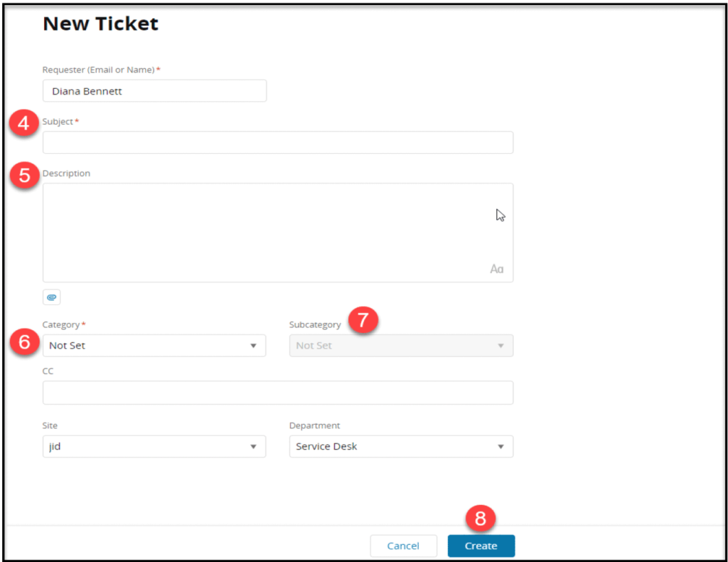Click the Department field label
Viewport: 728px width, 562px height.
click(x=314, y=425)
